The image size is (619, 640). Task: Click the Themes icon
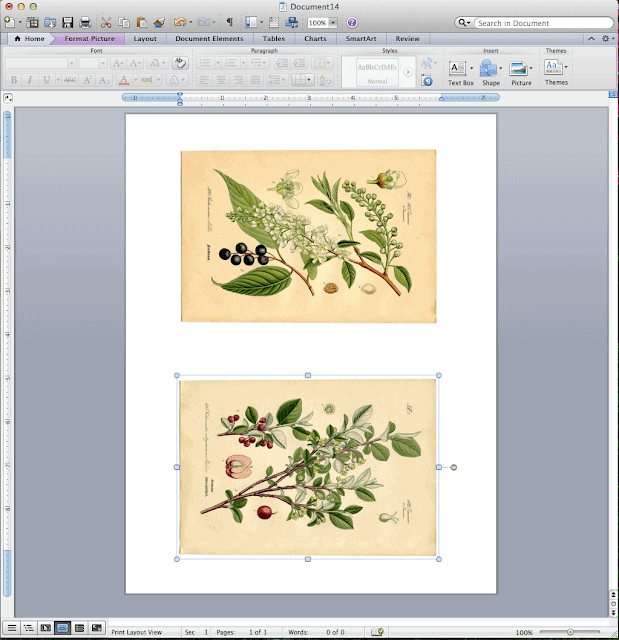553,67
